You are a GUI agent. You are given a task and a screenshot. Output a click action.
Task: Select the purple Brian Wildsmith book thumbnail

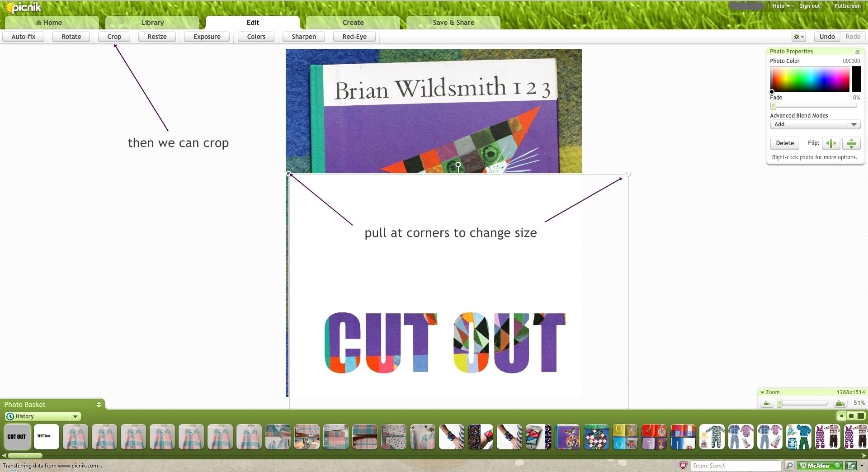[567, 437]
